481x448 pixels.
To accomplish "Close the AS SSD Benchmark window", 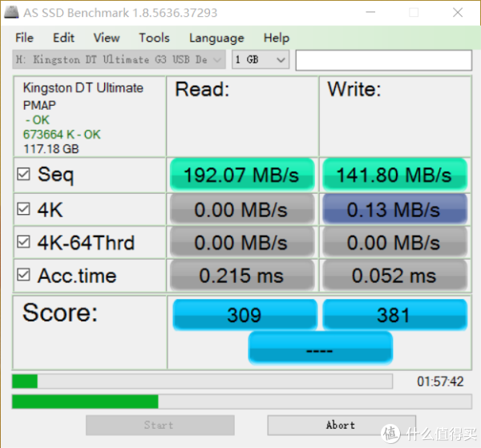I will click(458, 13).
